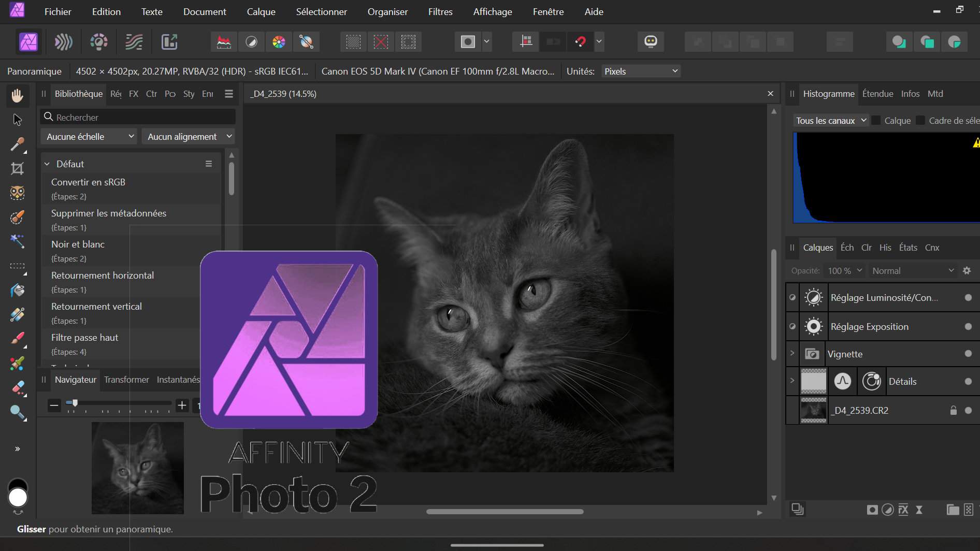The height and width of the screenshot is (551, 980).
Task: Expand the Détails layer group
Action: [792, 381]
